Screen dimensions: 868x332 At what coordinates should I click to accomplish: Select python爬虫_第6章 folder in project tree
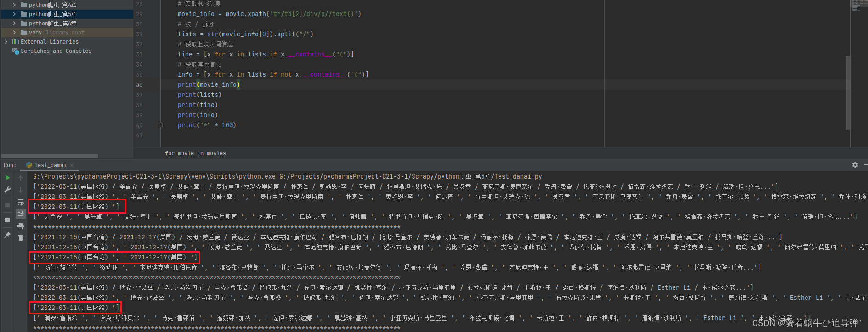[x=53, y=23]
